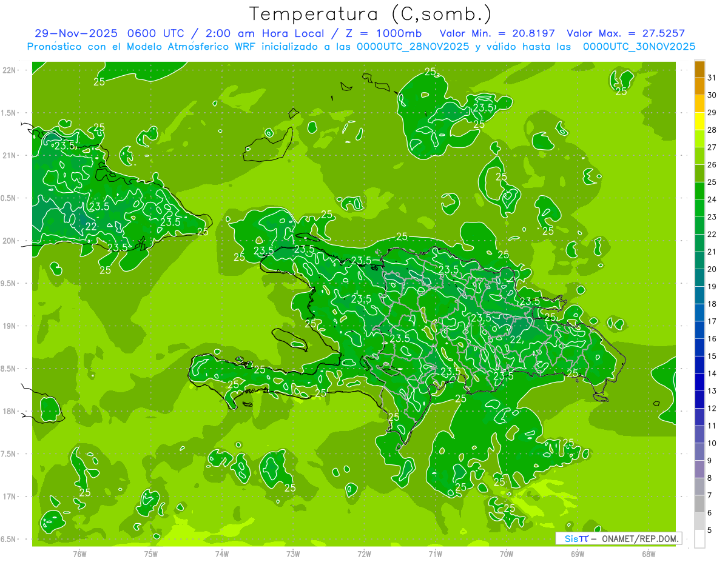Click the "Valor Min. = 20.8197" readout
728x562 pixels.
(497, 33)
